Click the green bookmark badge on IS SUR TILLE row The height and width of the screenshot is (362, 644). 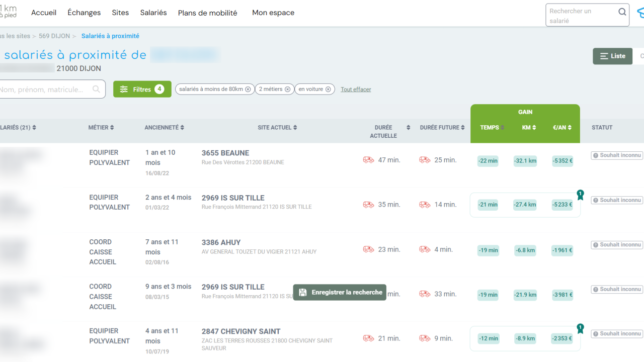click(580, 195)
